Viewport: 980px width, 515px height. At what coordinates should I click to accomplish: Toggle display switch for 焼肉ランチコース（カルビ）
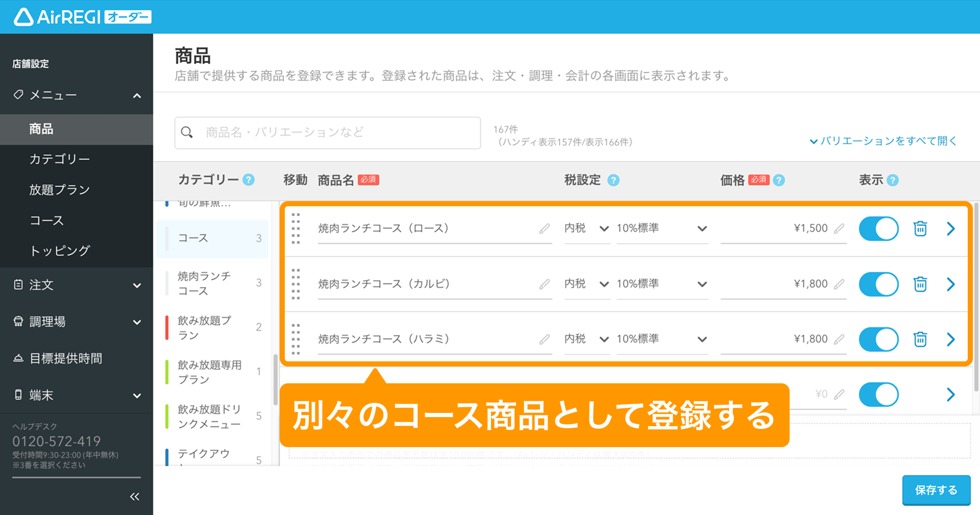tap(878, 284)
